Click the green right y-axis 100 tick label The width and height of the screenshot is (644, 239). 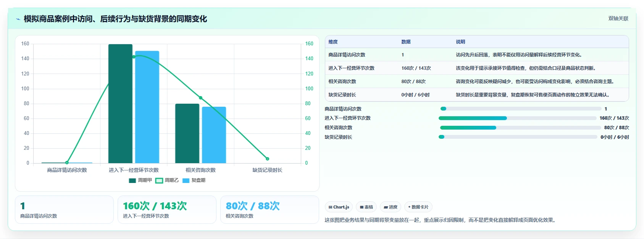309,88
